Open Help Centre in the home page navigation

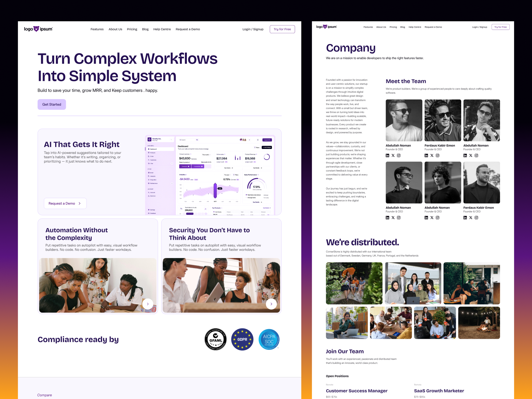coord(162,29)
